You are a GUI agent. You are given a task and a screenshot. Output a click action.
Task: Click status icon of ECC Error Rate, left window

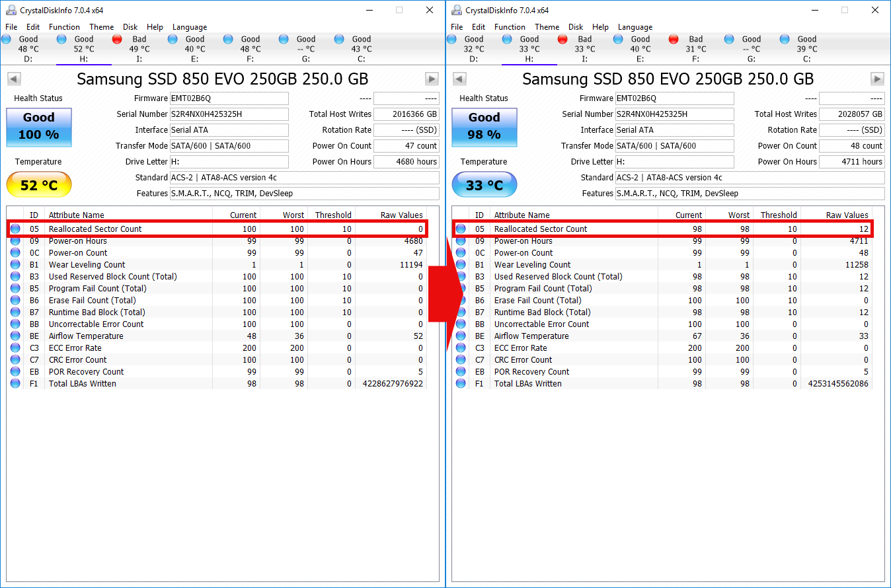15,348
